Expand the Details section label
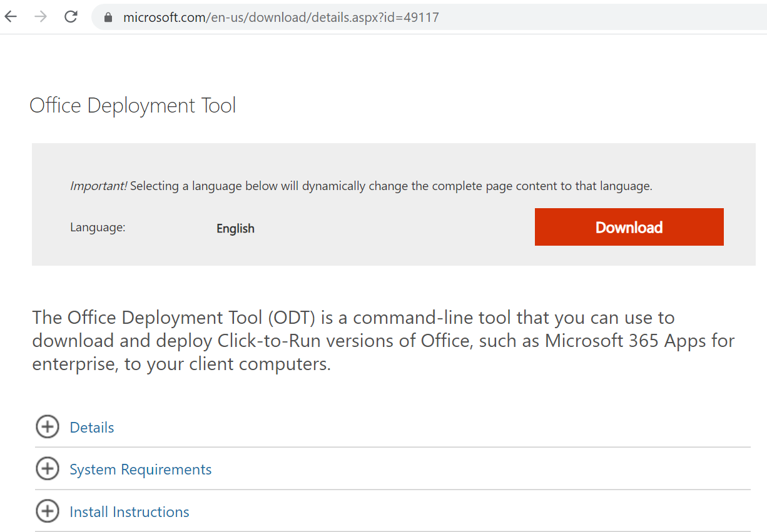Image resolution: width=767 pixels, height=532 pixels. coord(92,428)
